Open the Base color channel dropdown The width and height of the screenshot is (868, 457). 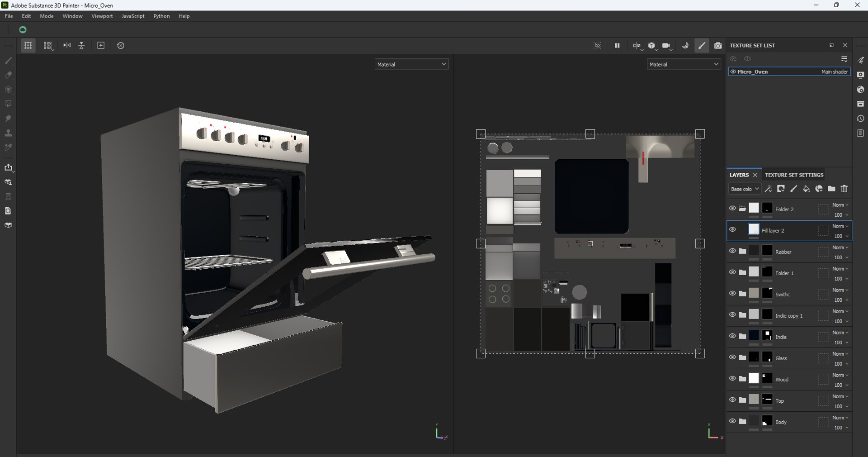[745, 189]
